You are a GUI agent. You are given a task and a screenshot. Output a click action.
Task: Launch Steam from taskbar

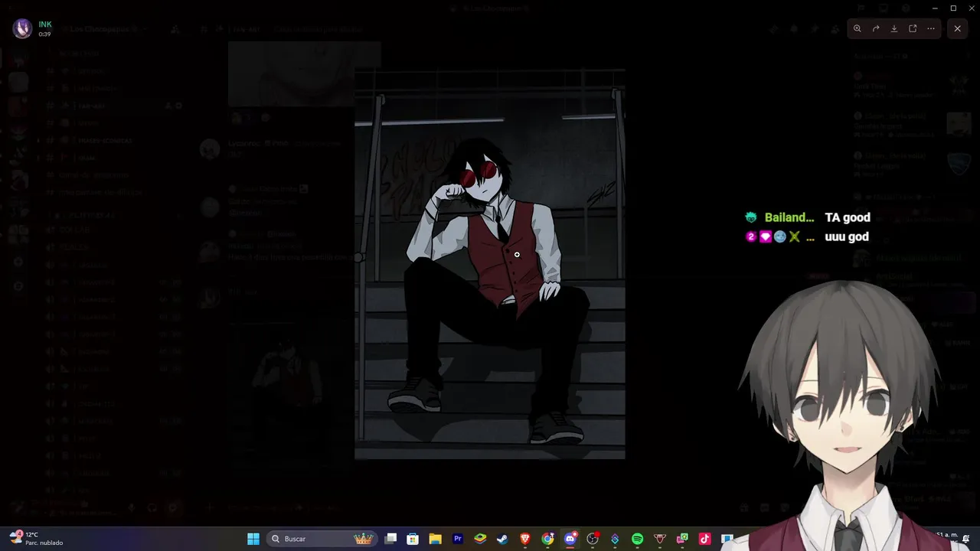click(x=502, y=539)
